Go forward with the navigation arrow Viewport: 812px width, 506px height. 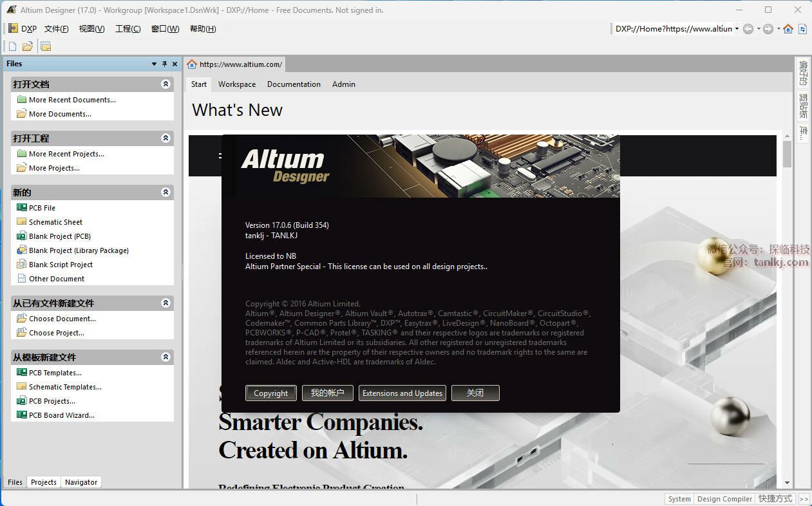pos(768,29)
